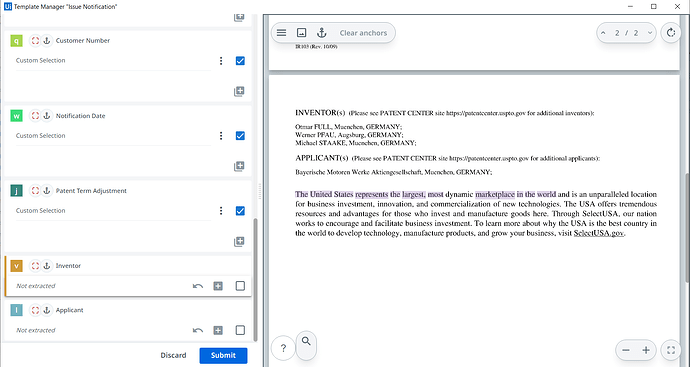Screen dimensions: 690x367
Task: Toggle the image view icon in toolbar
Action: coord(301,33)
